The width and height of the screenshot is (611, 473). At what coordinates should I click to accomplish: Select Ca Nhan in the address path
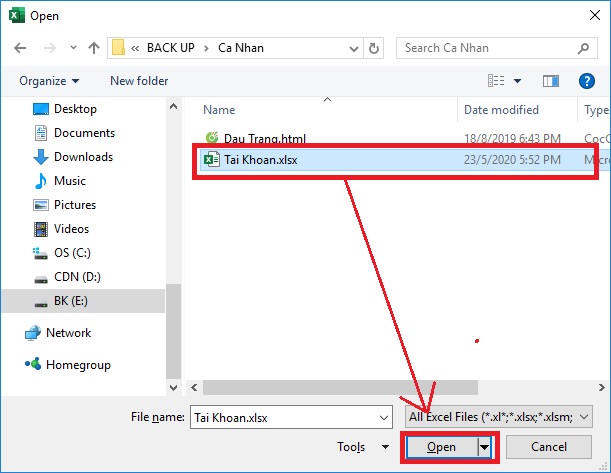coord(241,48)
